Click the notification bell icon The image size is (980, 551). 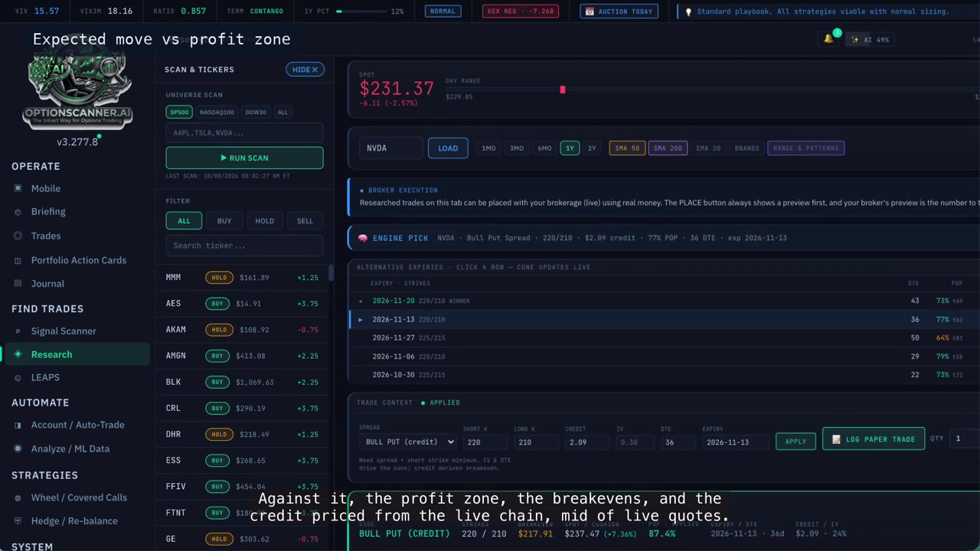pos(828,39)
